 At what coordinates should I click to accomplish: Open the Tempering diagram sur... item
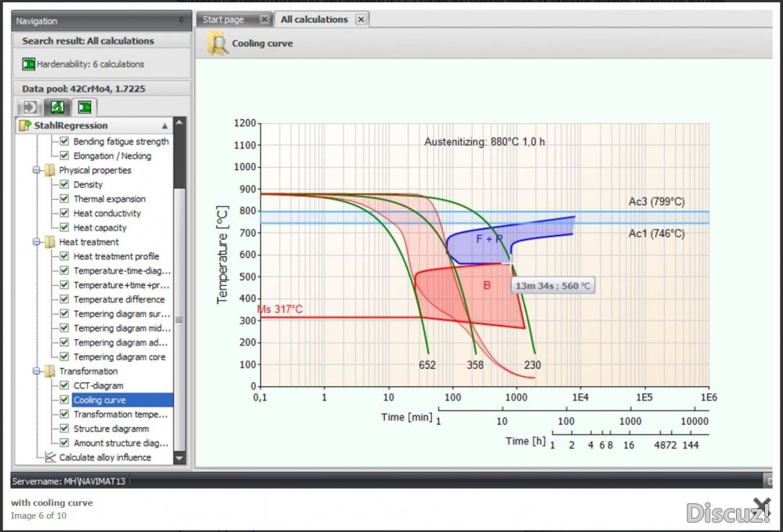click(121, 314)
